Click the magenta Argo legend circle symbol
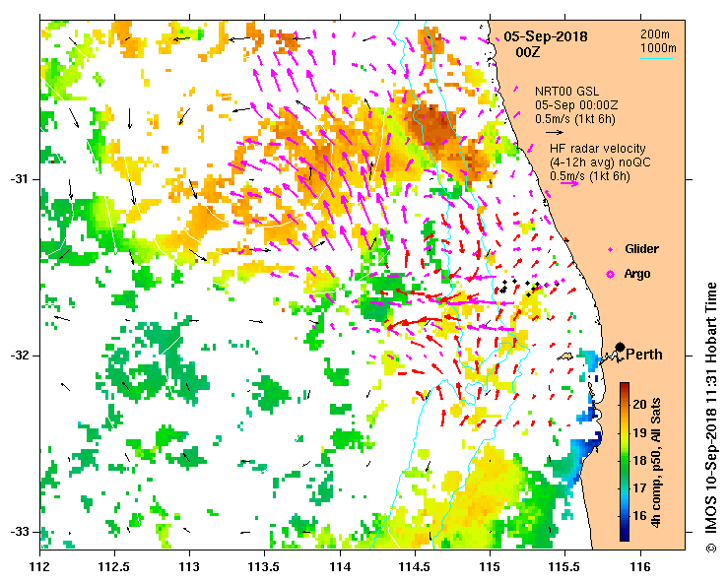 [x=611, y=275]
